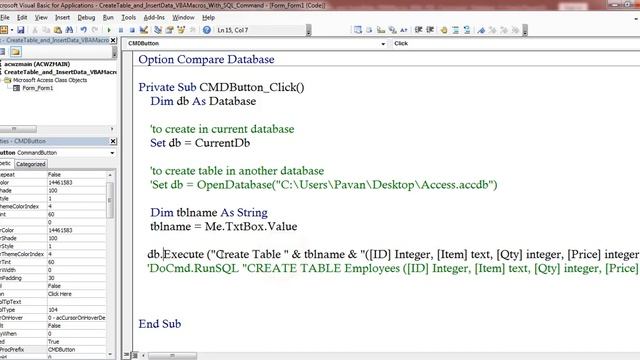
Task: Click List Properties/Methods icon in Edit toolbar
Action: [x=358, y=30]
